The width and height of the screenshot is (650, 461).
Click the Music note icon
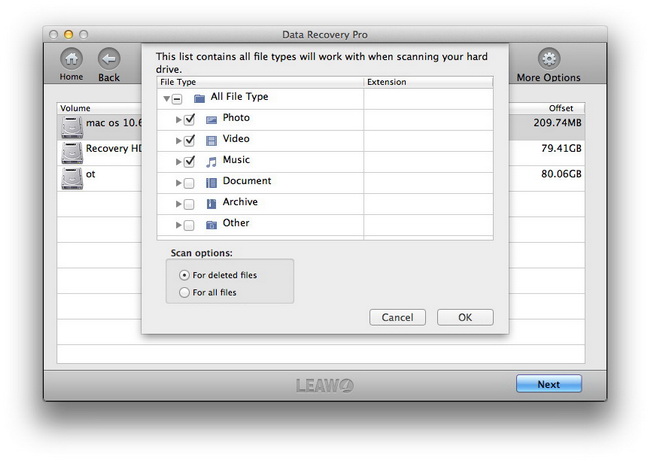point(211,162)
